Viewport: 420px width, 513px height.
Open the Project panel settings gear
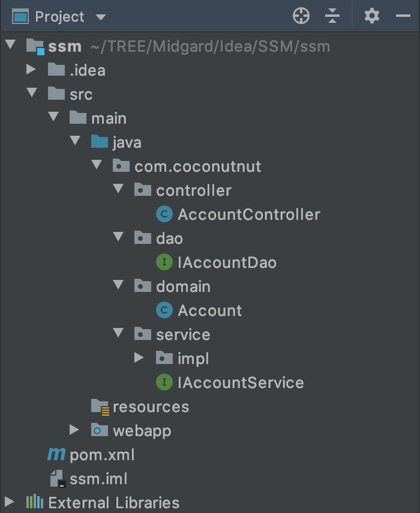372,16
